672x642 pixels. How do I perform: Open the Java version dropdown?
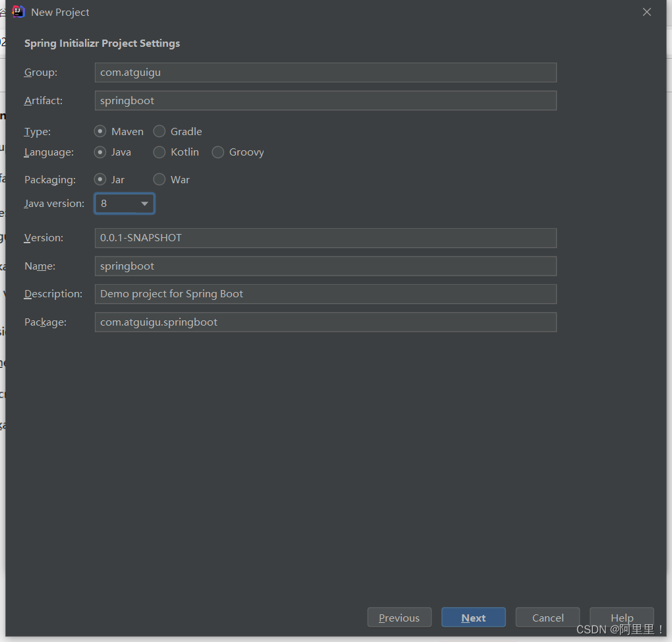pos(125,204)
